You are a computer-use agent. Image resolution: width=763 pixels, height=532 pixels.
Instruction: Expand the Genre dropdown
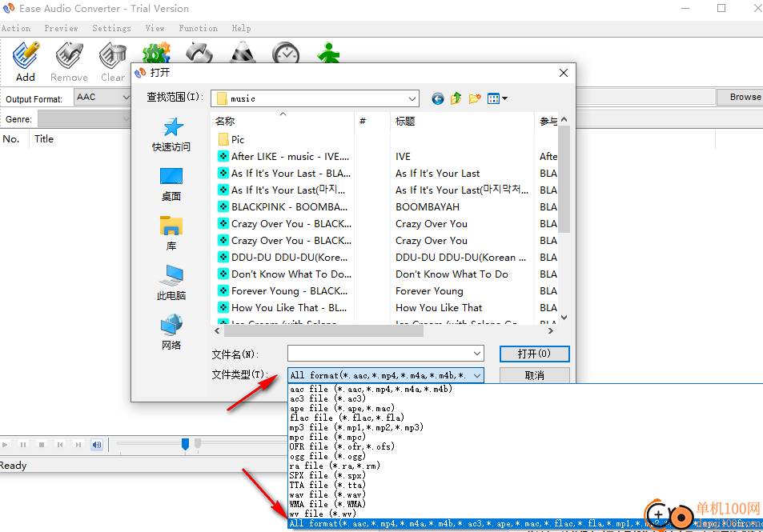click(x=126, y=118)
